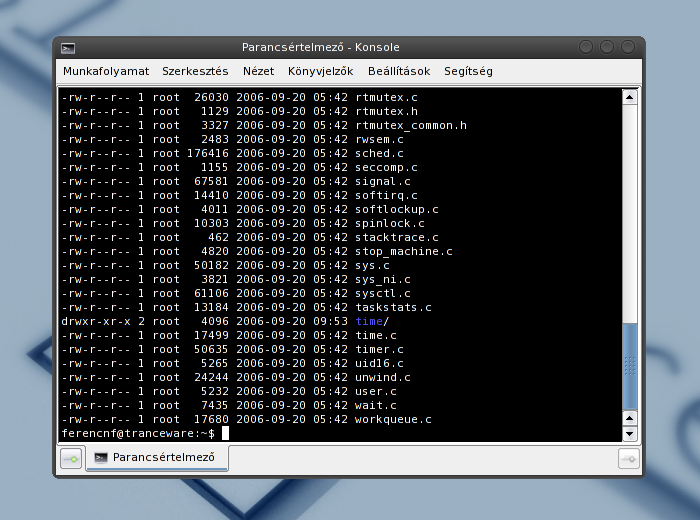Click the file name stacktrace.c
The width and height of the screenshot is (700, 520).
click(x=396, y=237)
